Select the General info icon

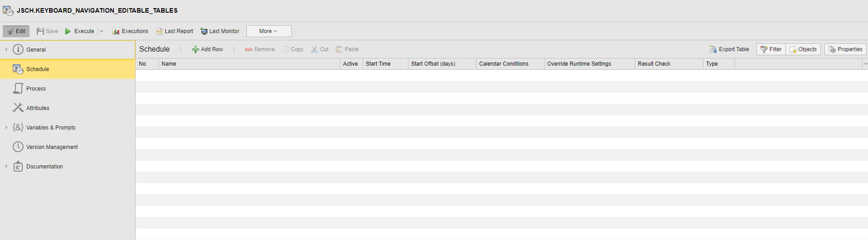click(18, 49)
